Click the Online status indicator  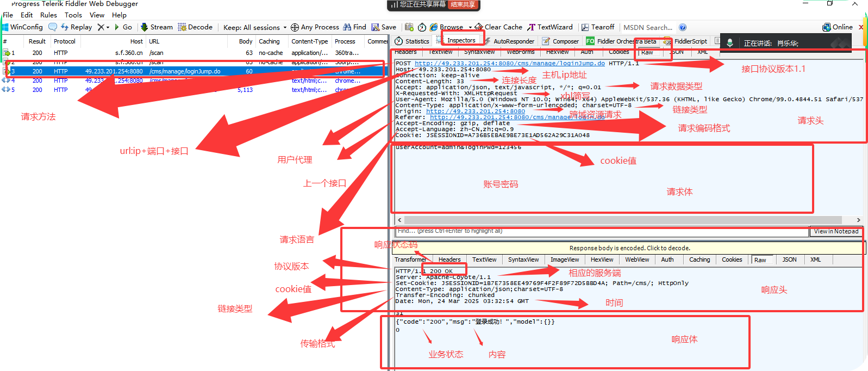coord(838,27)
